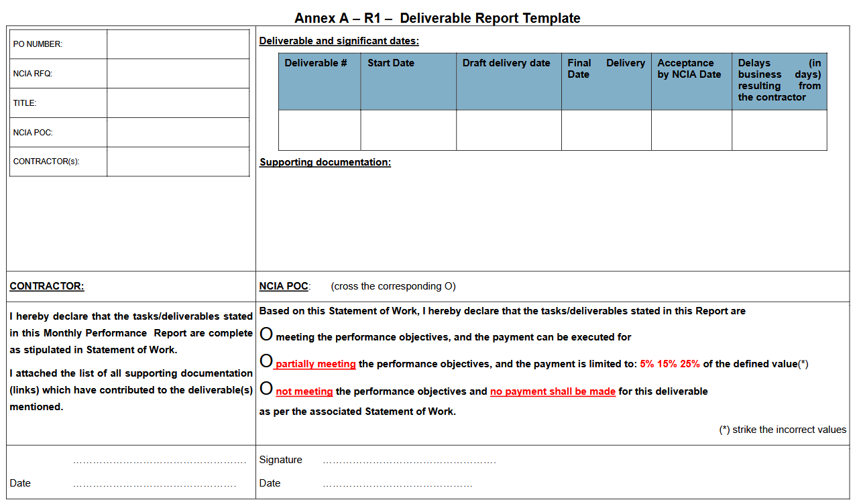
Task: Click the NCIA POC value cell
Action: click(178, 133)
